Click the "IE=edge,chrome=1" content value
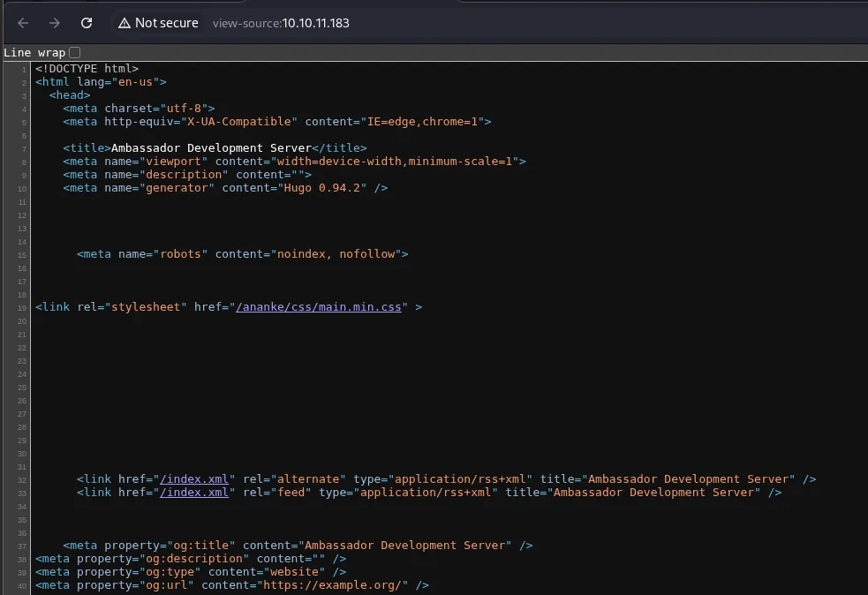 click(x=422, y=121)
